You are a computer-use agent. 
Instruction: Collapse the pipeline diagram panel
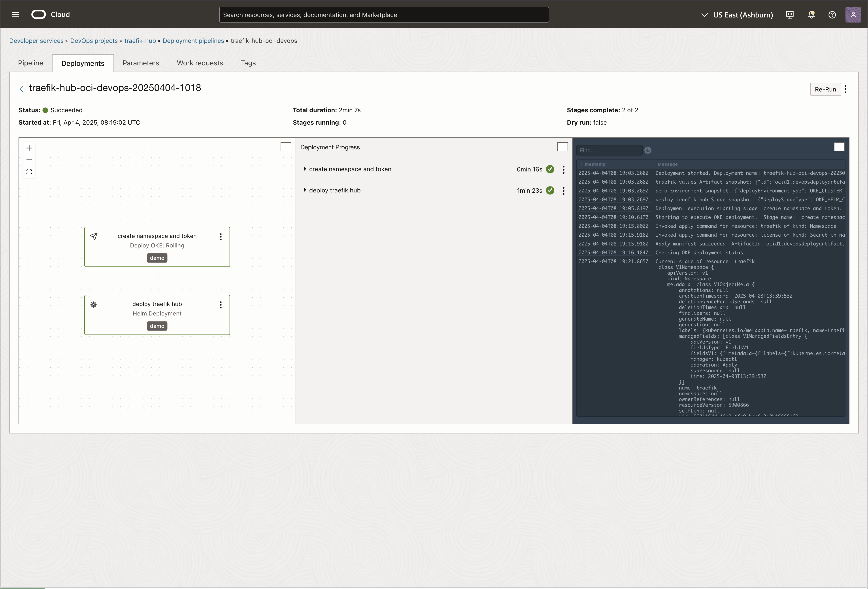click(x=286, y=147)
